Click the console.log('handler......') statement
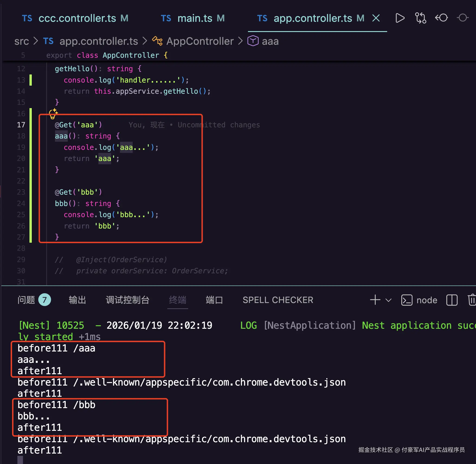Image resolution: width=476 pixels, height=464 pixels. point(126,80)
